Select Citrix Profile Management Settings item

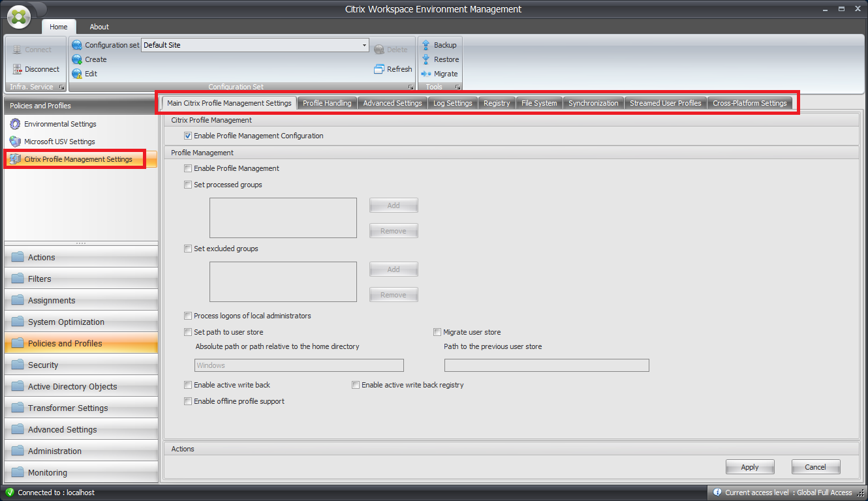[x=80, y=159]
